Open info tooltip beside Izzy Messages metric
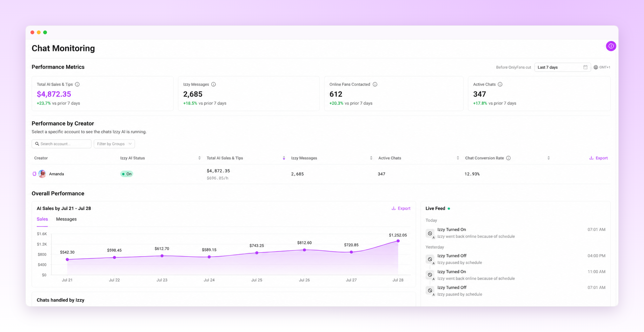This screenshot has width=644, height=332. pos(214,84)
